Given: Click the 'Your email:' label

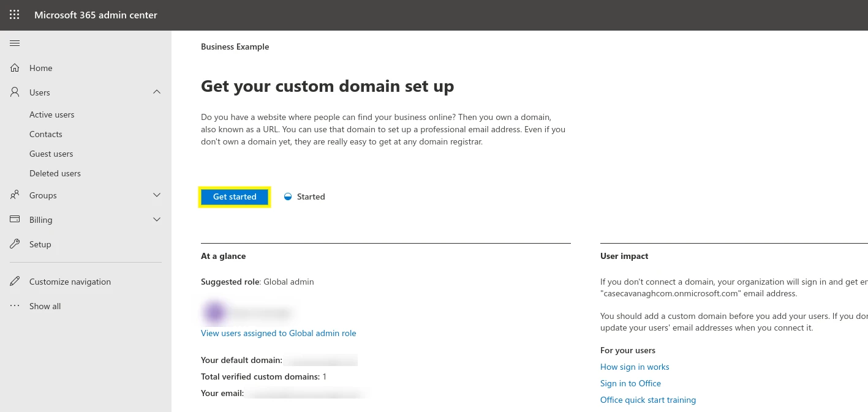Looking at the screenshot, I should 222,393.
